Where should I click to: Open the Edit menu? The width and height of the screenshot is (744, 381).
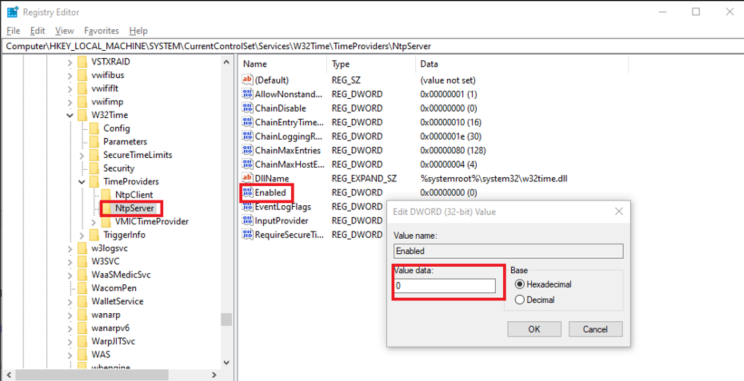(37, 31)
